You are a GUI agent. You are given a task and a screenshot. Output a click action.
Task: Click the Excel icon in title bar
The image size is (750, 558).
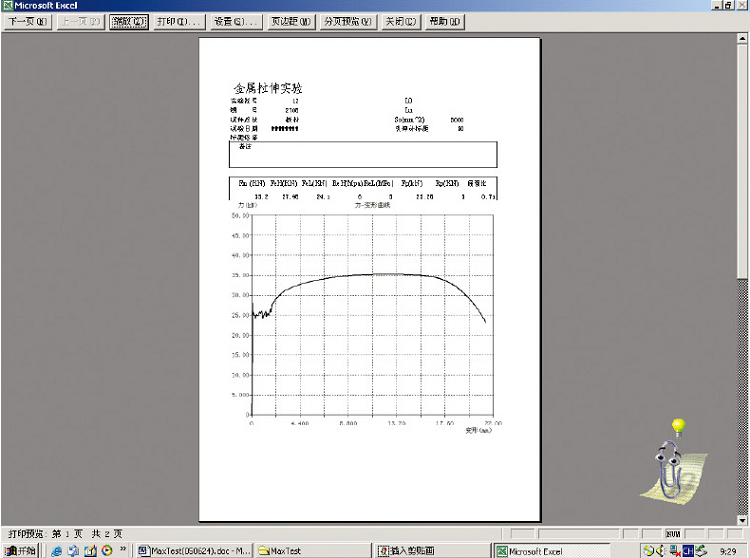click(x=8, y=6)
